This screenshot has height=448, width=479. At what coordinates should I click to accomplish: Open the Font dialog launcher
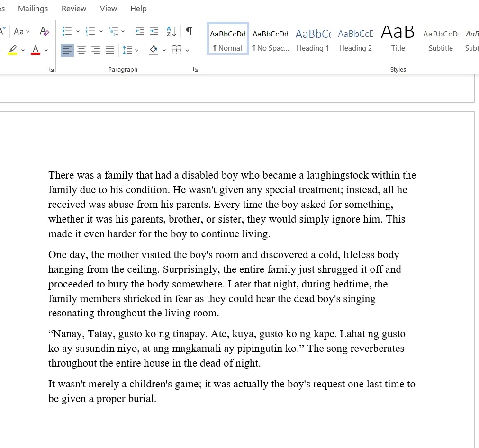coord(51,69)
